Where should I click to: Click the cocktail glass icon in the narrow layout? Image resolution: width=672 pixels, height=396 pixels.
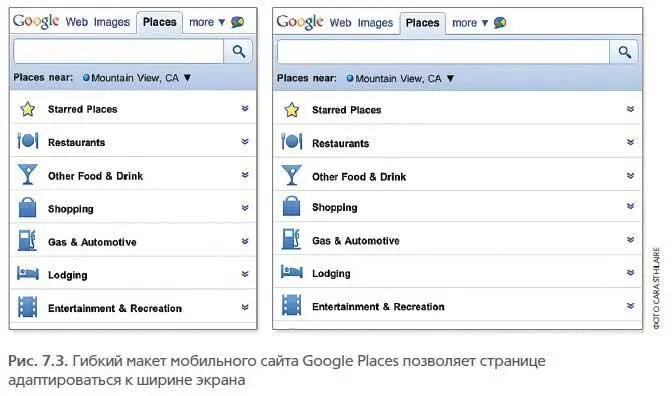pyautogui.click(x=28, y=174)
